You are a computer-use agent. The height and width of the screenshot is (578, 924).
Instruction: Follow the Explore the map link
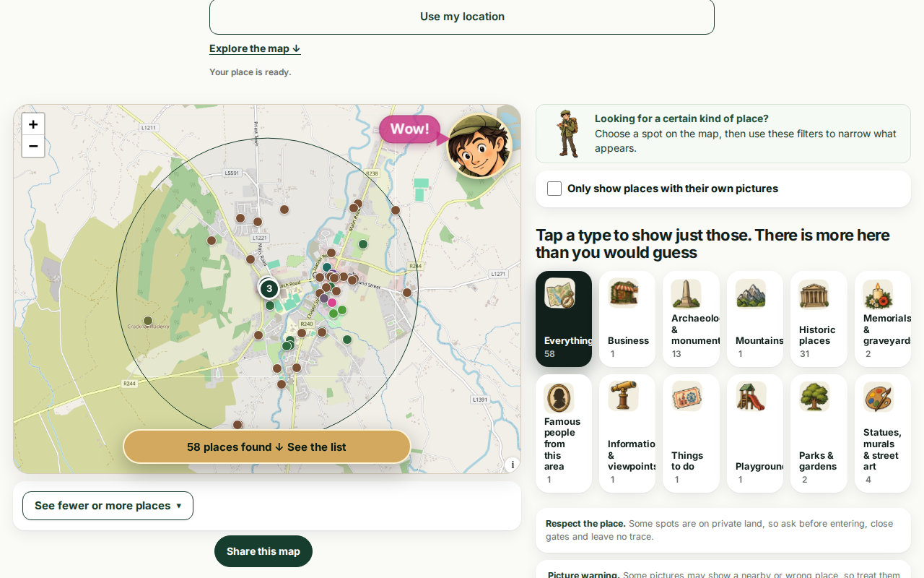tap(255, 48)
